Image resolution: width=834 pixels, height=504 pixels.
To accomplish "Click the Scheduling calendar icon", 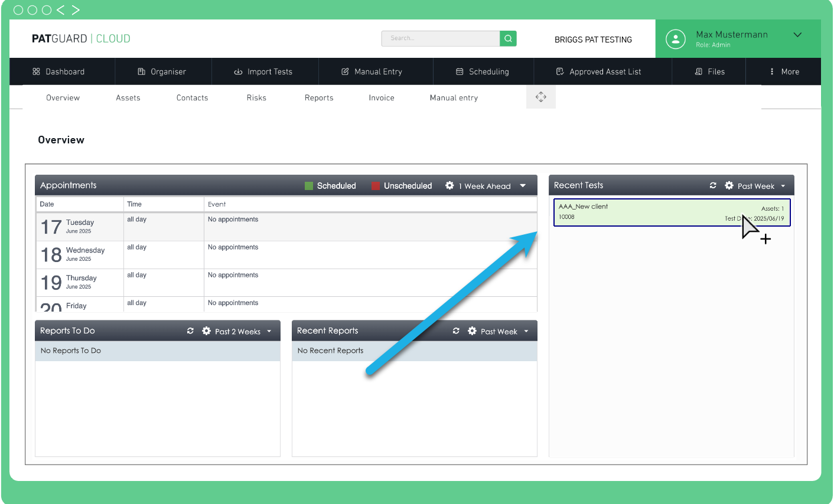I will [x=460, y=71].
